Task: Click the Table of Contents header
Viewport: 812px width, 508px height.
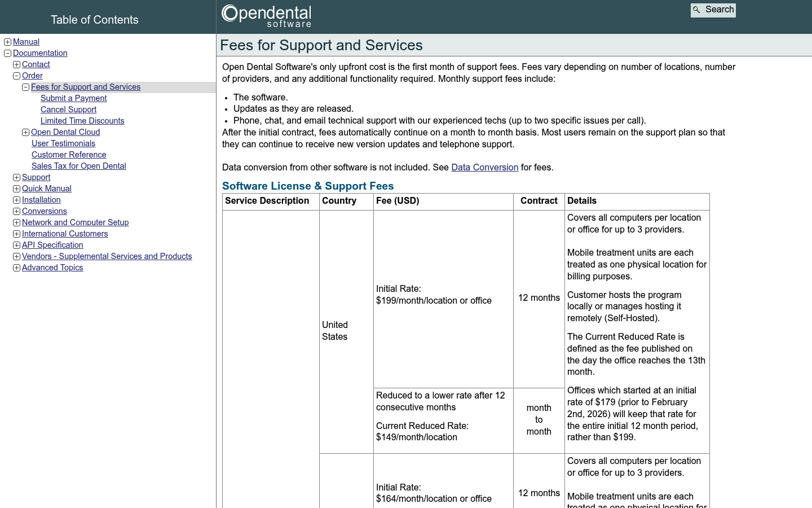Action: [95, 20]
